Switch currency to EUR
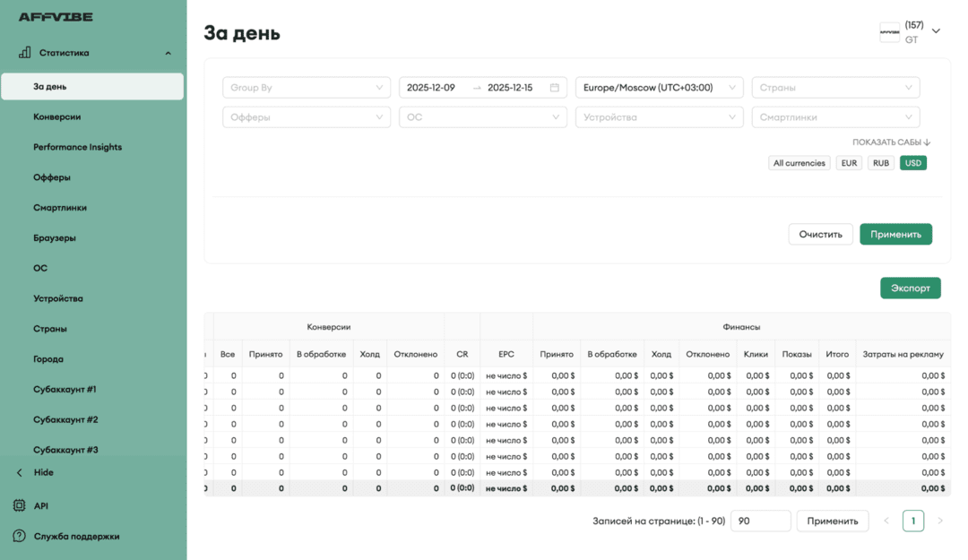This screenshot has height=560, width=968. (x=849, y=163)
